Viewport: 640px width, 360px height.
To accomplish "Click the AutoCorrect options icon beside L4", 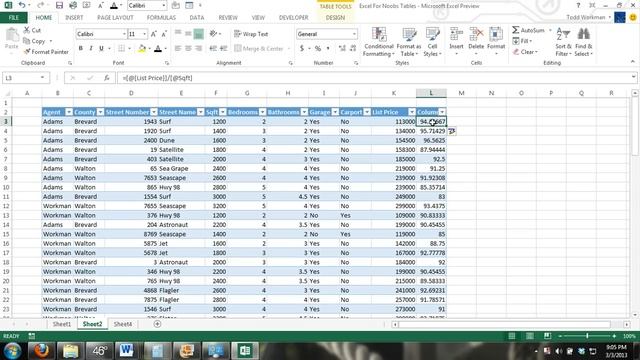I will (452, 131).
